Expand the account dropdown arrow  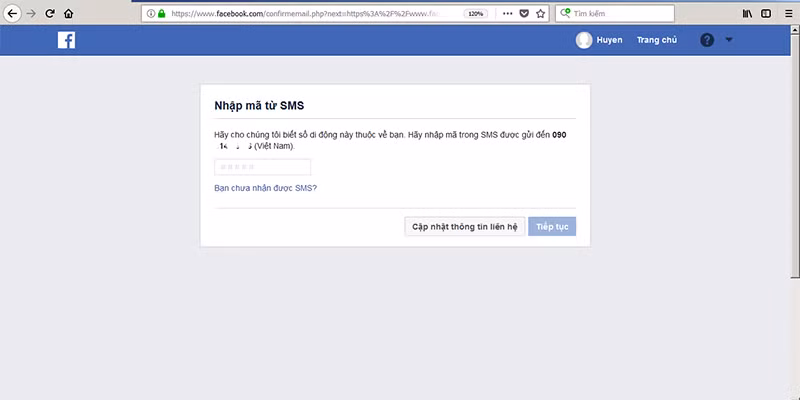click(x=729, y=40)
